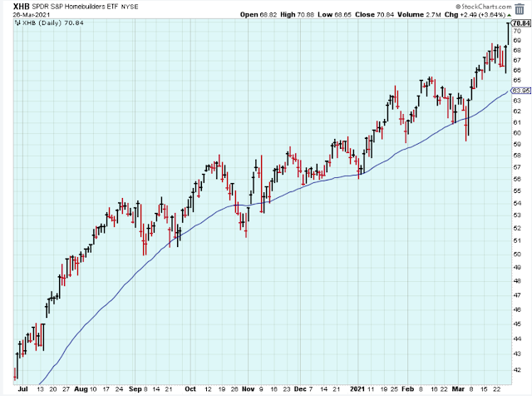Click the High 70.88 value
The height and width of the screenshot is (396, 532).
pyautogui.click(x=297, y=15)
